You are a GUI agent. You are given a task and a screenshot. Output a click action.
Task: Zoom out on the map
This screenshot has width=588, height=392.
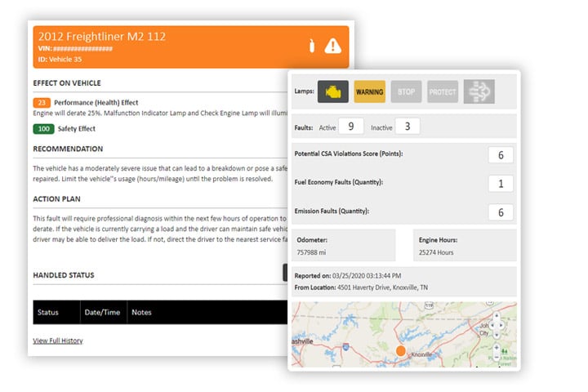click(497, 358)
